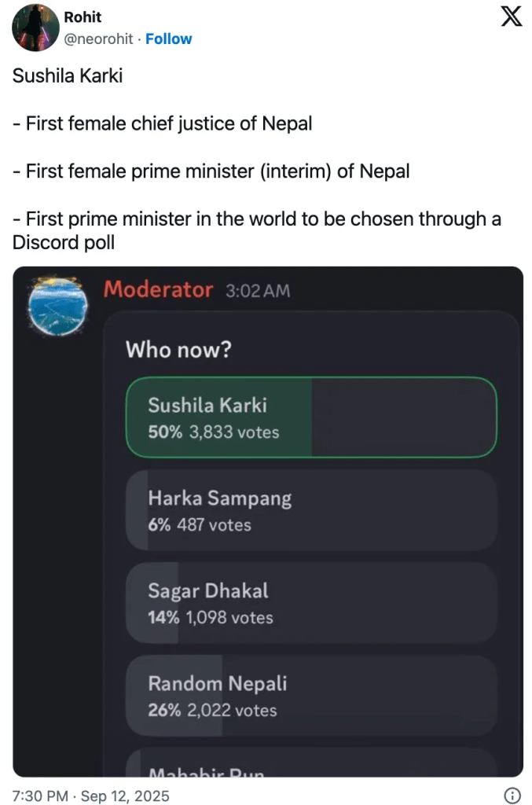Click the "First female chief justice" line

point(162,123)
